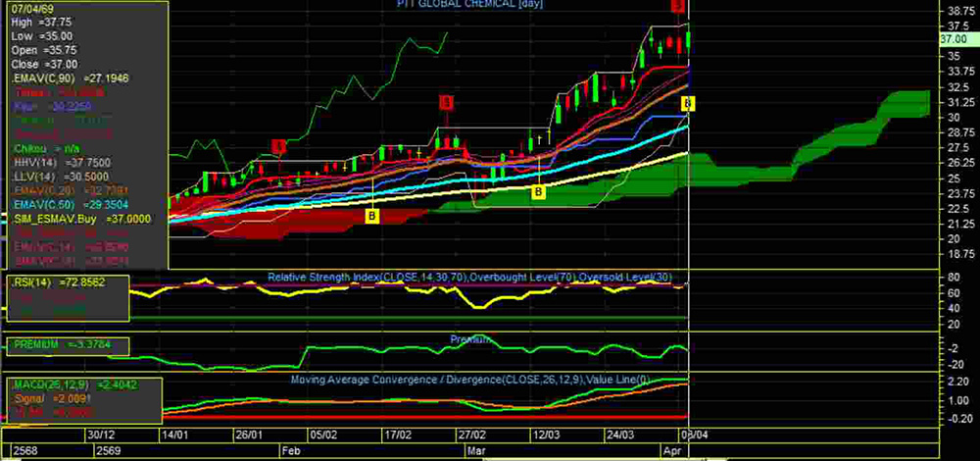980x461 pixels.
Task: Click the red sell marker above late-February candles
Action: [446, 102]
